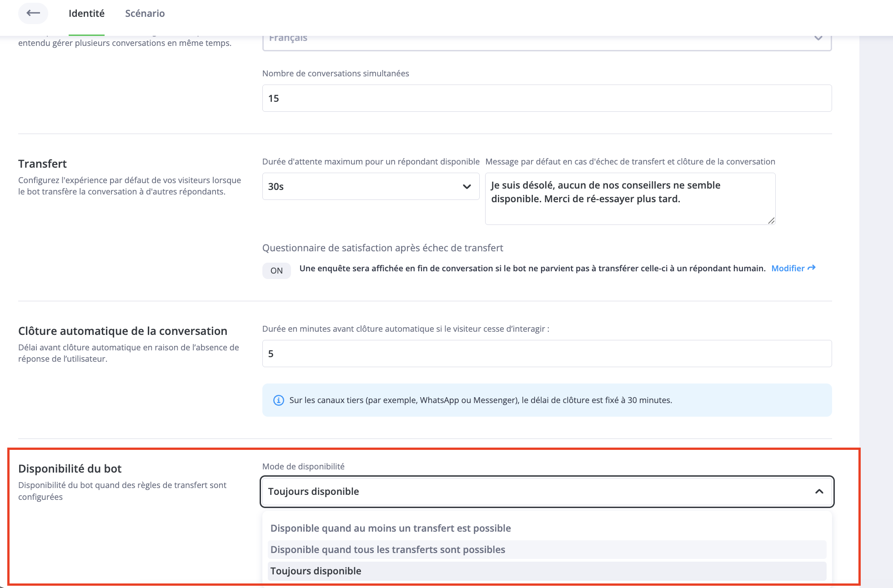Collapse the Toujours disponible dropdown chevron
893x588 pixels.
tap(819, 491)
